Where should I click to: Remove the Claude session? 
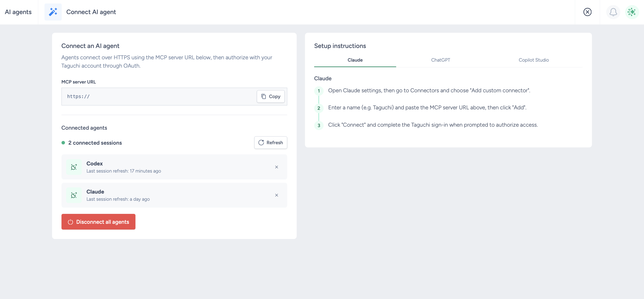[x=276, y=195]
